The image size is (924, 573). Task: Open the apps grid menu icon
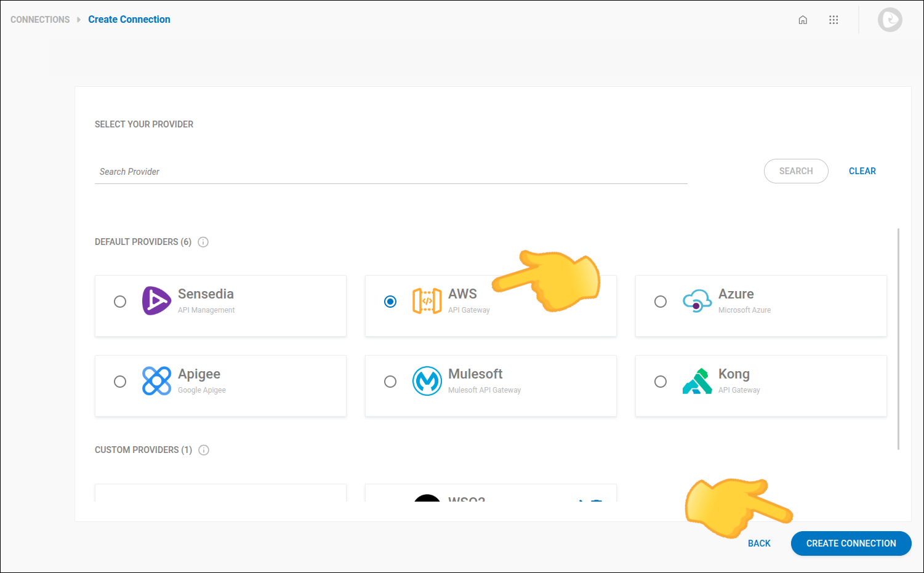(834, 20)
